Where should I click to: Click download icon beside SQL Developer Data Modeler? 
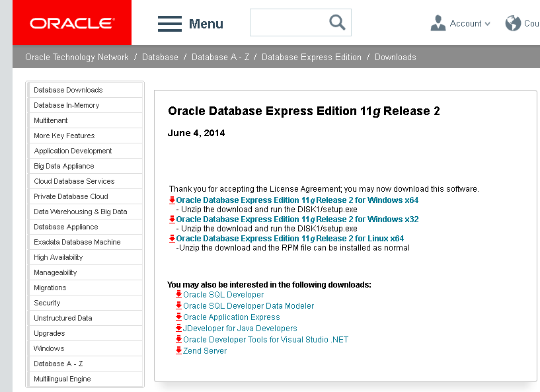(178, 306)
